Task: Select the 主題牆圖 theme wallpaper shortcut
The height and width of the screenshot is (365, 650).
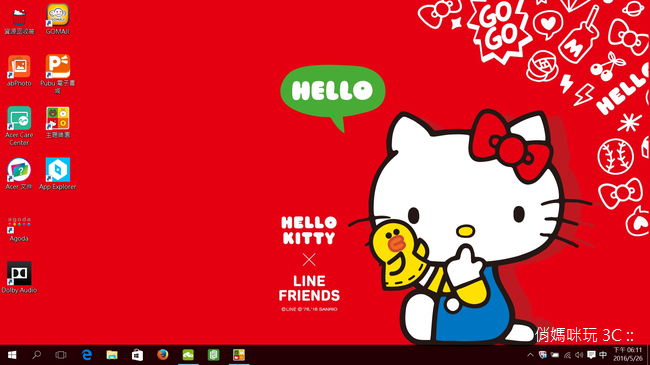Action: click(x=58, y=122)
